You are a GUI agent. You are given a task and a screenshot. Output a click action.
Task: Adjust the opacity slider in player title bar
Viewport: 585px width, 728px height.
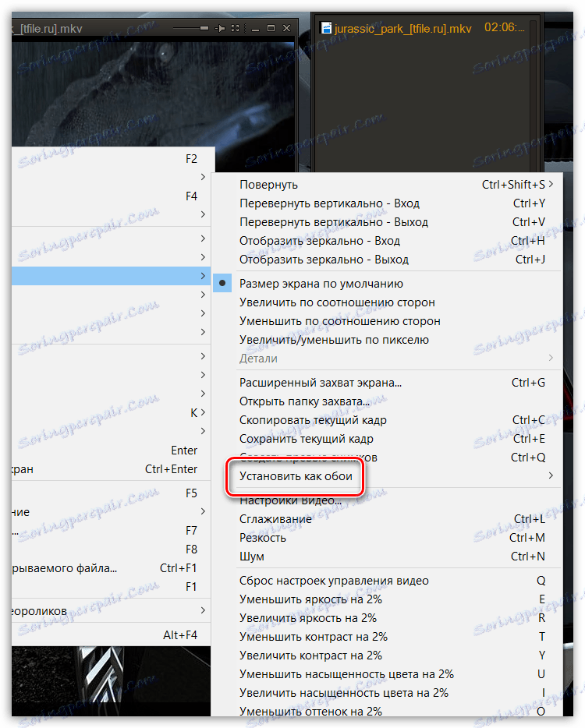click(x=190, y=28)
